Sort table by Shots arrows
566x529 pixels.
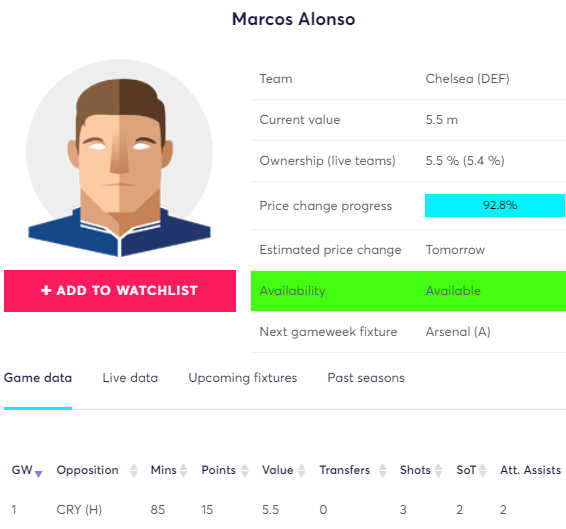tap(438, 470)
